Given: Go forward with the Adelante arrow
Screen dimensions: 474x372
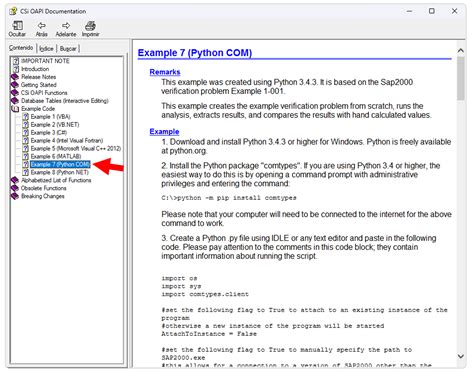Looking at the screenshot, I should [x=66, y=29].
